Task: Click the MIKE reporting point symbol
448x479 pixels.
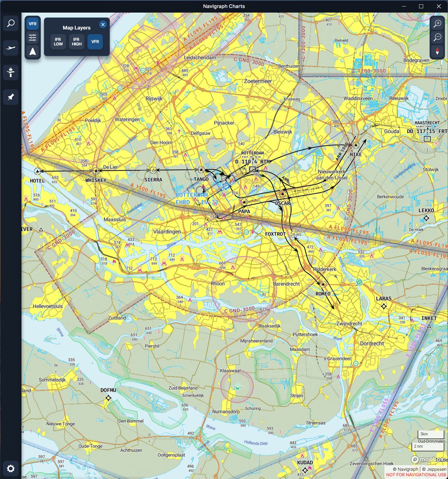Action: 356,145
